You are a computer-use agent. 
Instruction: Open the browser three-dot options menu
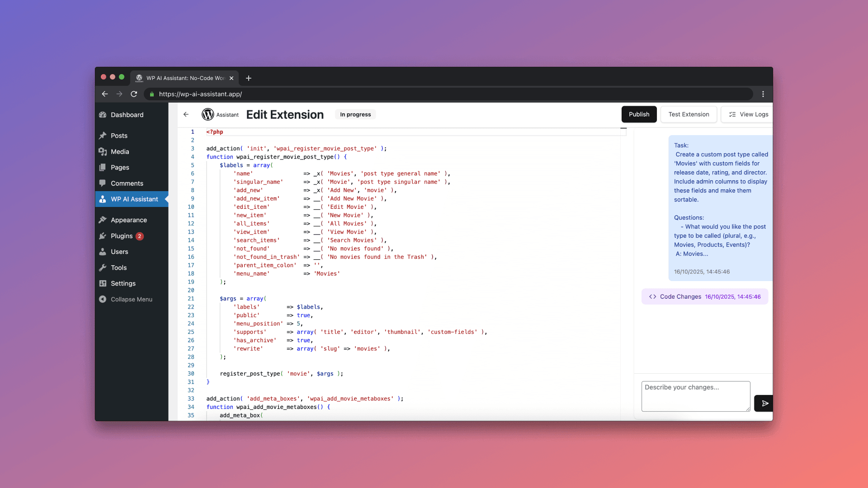(763, 94)
